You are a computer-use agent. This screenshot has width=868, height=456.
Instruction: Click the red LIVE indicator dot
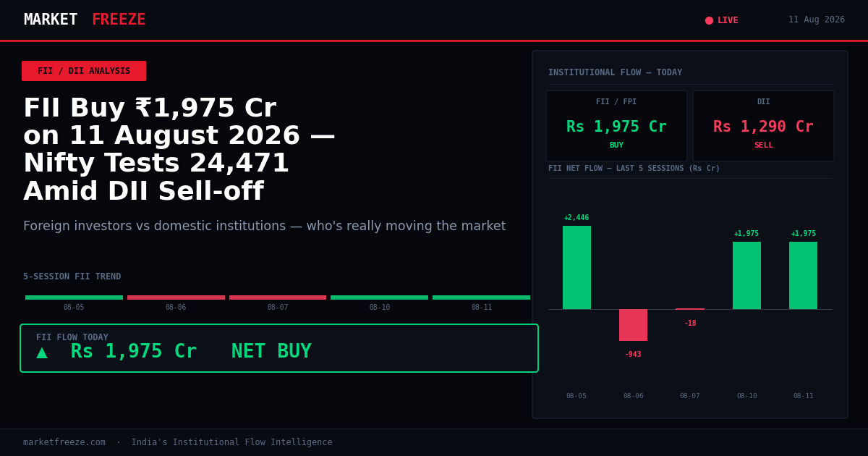tap(709, 20)
